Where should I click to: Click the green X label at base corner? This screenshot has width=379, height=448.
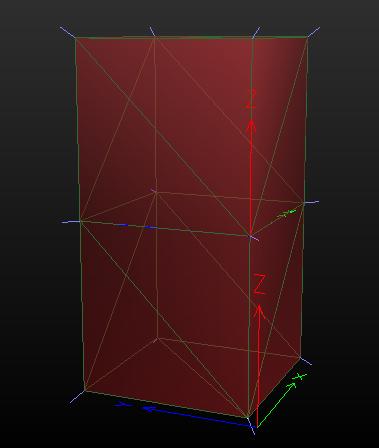click(x=300, y=377)
